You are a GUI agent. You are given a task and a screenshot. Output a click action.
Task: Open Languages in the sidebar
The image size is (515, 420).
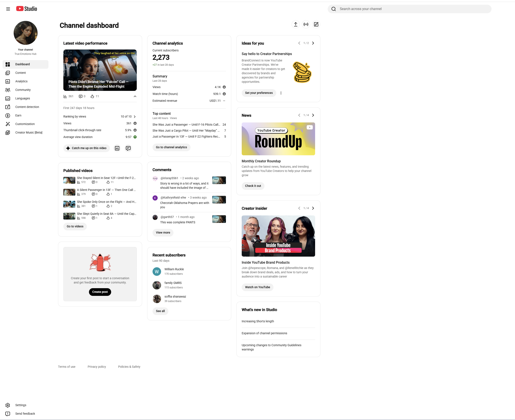point(25,99)
